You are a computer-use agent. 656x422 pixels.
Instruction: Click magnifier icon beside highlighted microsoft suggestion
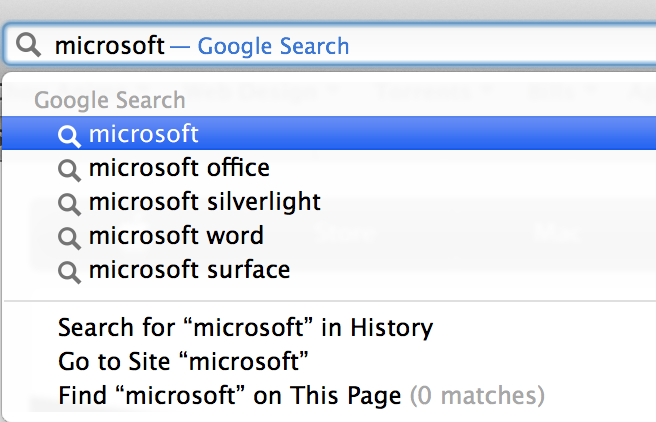pyautogui.click(x=69, y=135)
